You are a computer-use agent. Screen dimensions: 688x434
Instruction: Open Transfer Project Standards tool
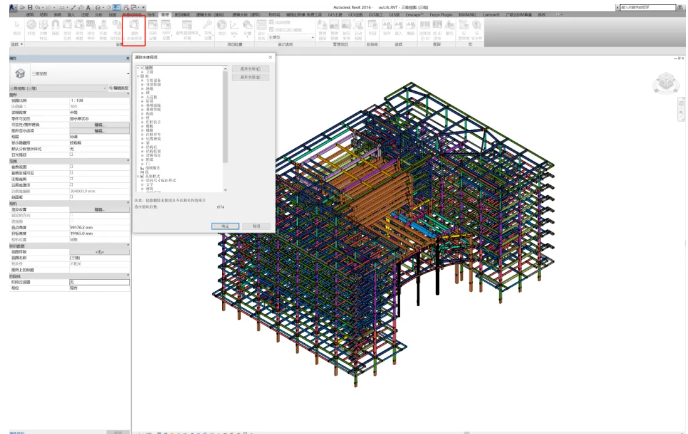(117, 28)
